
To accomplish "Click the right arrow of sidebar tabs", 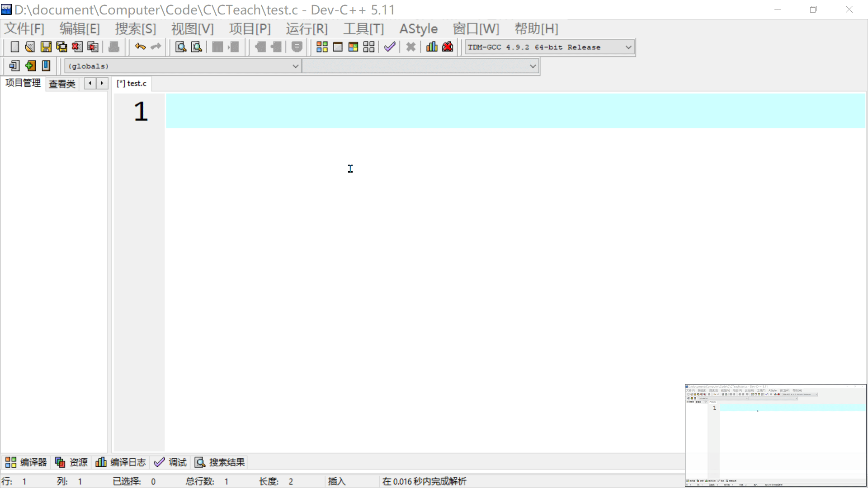I will pyautogui.click(x=102, y=83).
